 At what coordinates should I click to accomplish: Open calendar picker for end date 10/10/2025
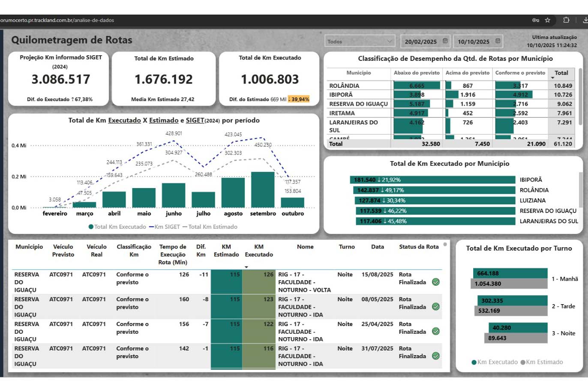click(498, 41)
